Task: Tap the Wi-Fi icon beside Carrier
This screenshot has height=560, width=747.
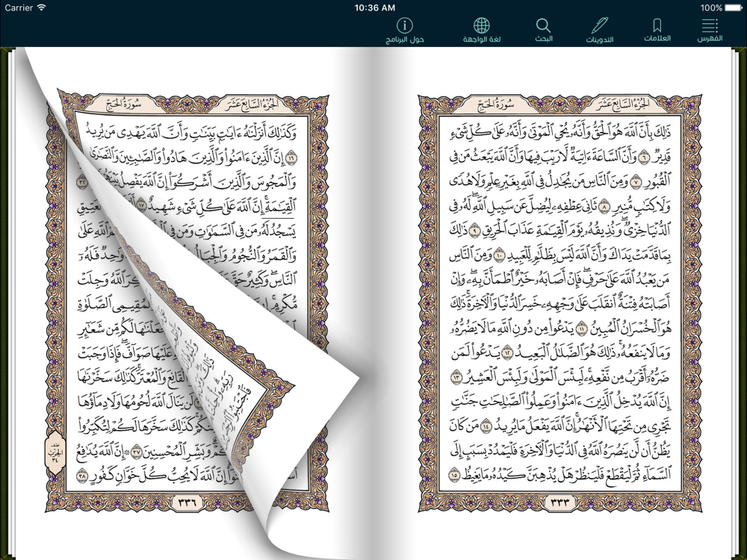Action: (41, 7)
